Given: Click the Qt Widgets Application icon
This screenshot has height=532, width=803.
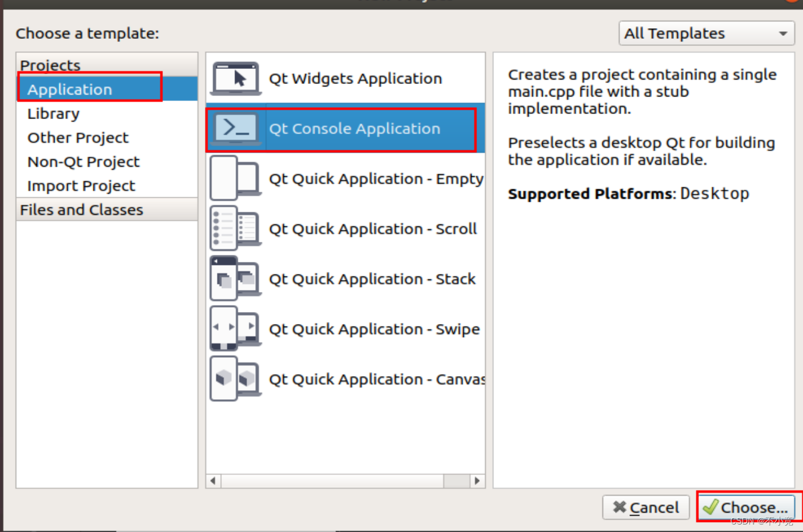Looking at the screenshot, I should click(x=236, y=79).
